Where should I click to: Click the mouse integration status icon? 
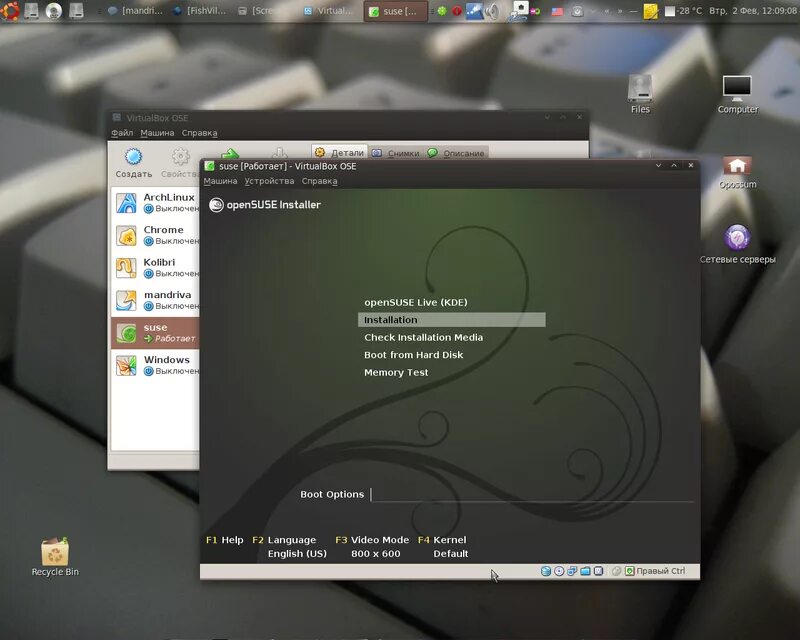pos(616,571)
